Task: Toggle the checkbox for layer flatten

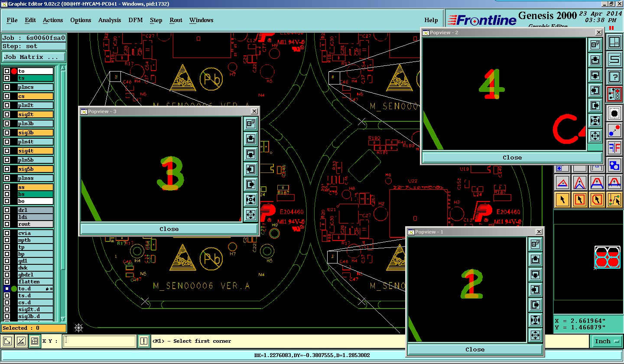Action: click(7, 282)
